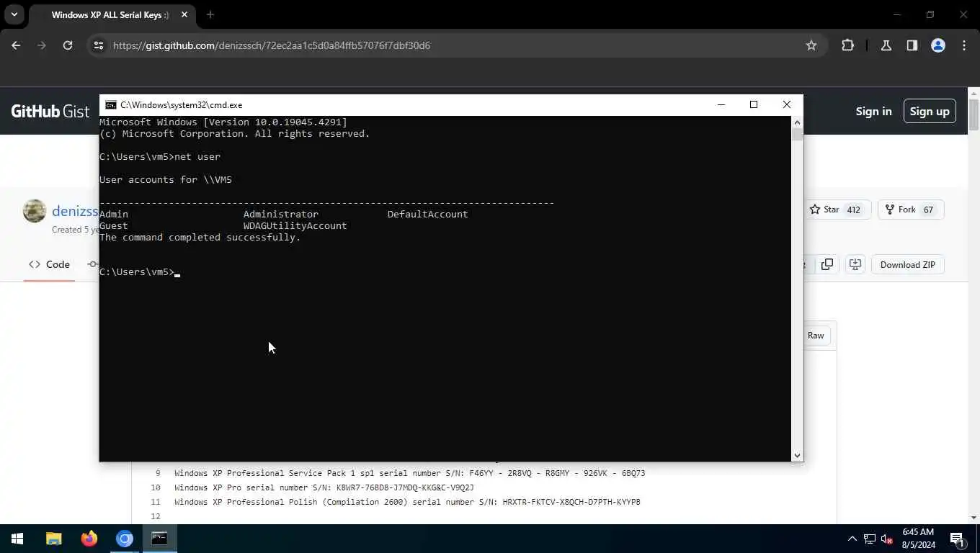Open Chrome Labs flask icon
980x553 pixels.
(x=886, y=45)
